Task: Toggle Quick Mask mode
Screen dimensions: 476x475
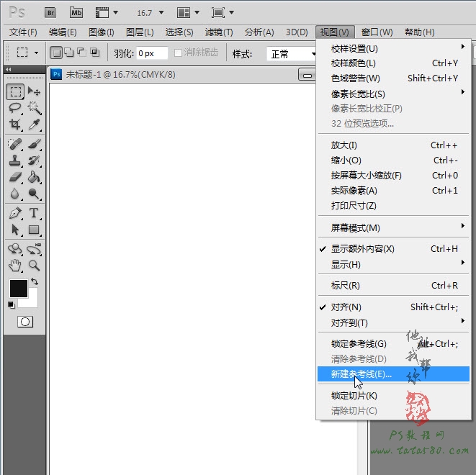Action: click(25, 322)
